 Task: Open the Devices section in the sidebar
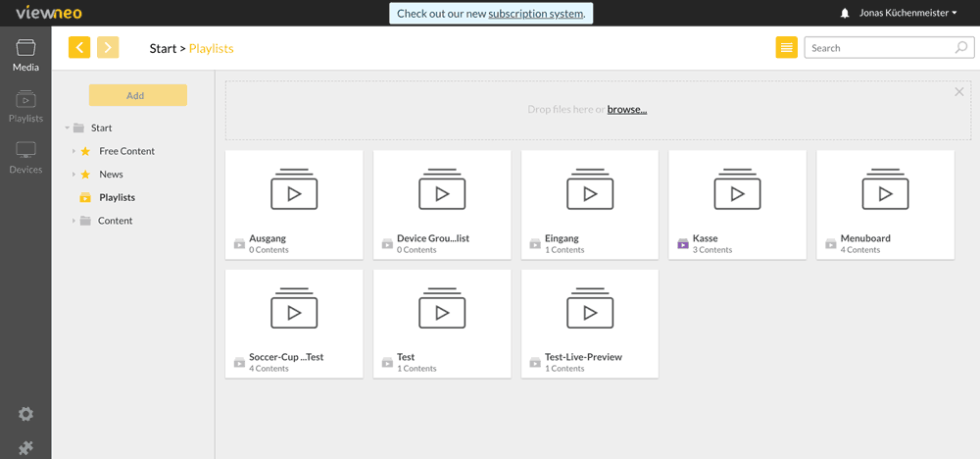tap(25, 158)
